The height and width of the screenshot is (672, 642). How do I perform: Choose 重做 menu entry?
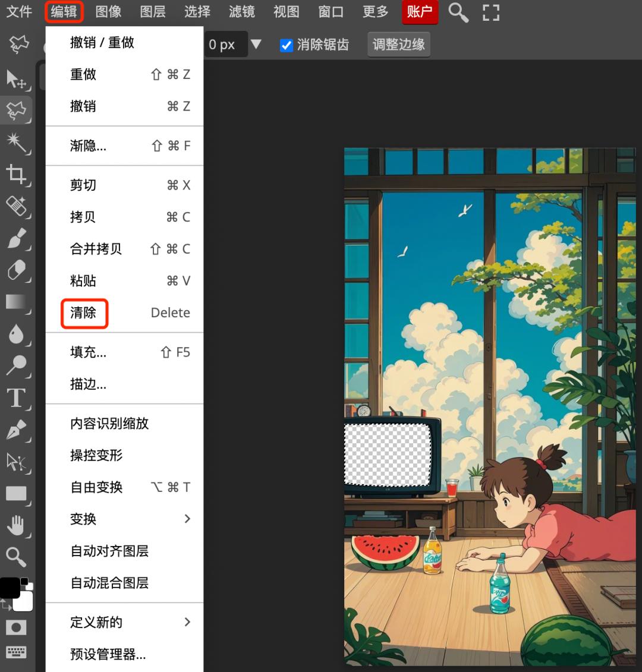[x=124, y=74]
